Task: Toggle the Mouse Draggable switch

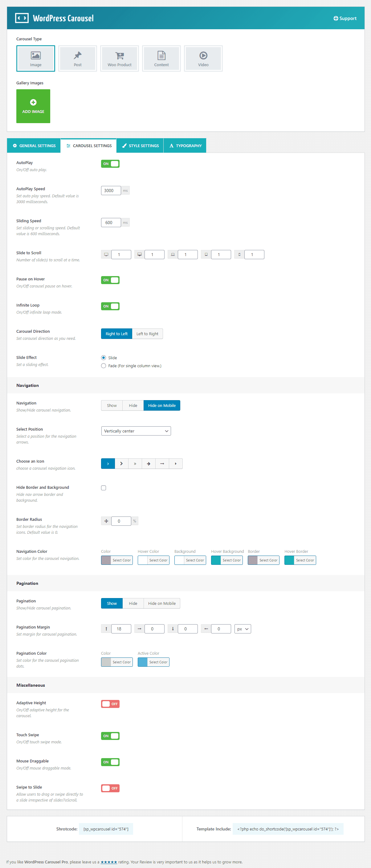Action: [x=110, y=762]
